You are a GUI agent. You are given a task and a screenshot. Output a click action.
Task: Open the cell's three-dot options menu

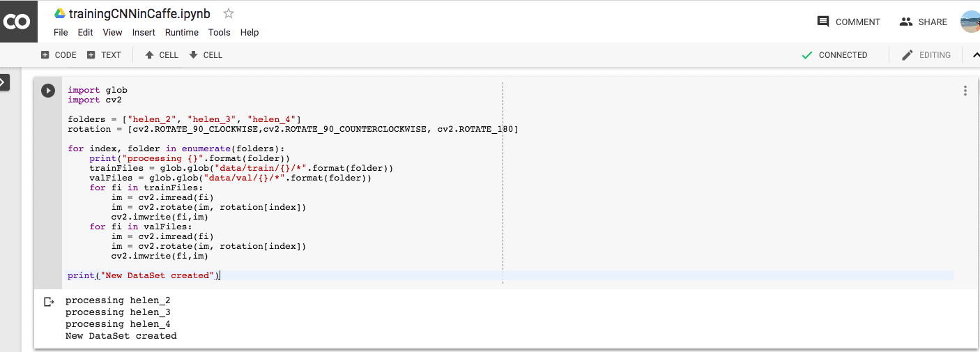tap(965, 91)
